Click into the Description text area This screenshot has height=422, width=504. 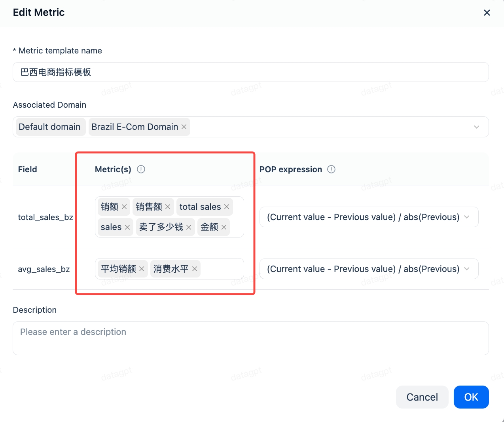click(250, 338)
